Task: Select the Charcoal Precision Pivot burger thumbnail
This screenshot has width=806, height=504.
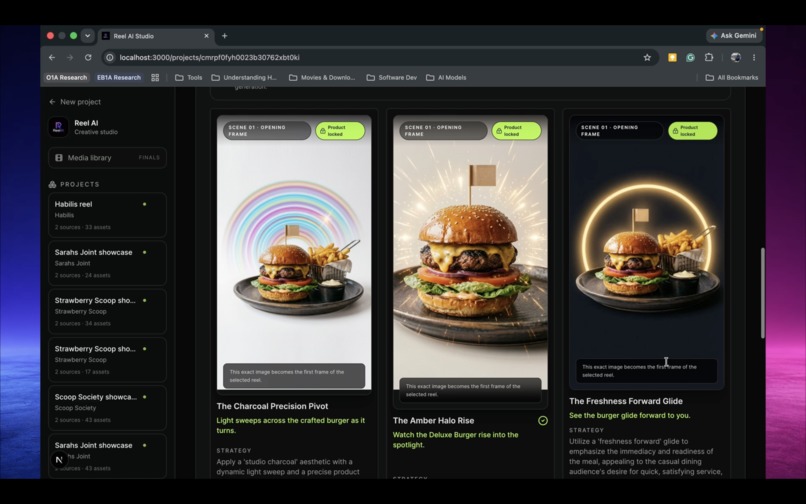Action: (x=294, y=253)
